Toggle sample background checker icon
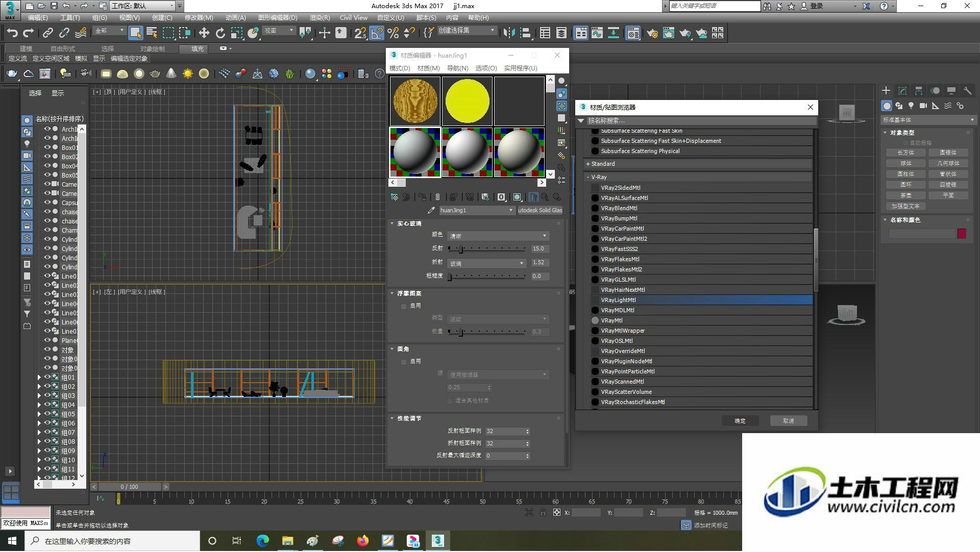 [561, 106]
